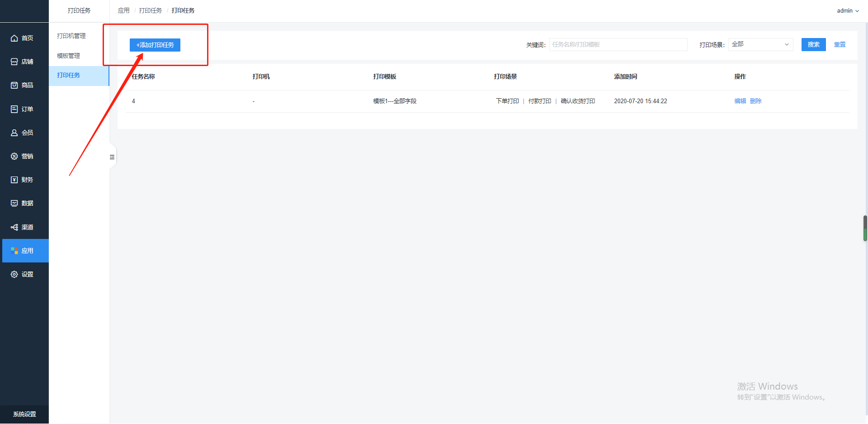Click the 添加时间 column header
Image resolution: width=868 pixels, height=424 pixels.
pos(626,76)
